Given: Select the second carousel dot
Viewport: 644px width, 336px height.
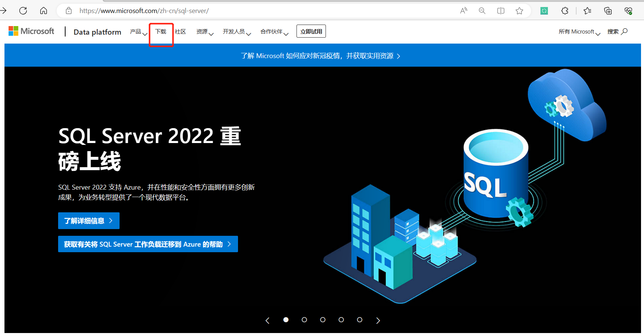Looking at the screenshot, I should click(304, 320).
